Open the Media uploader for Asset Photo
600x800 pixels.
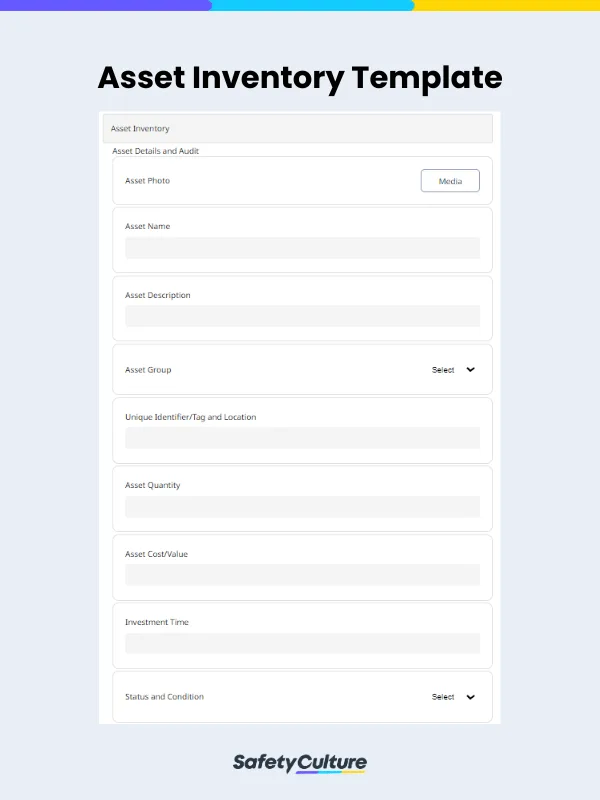click(x=449, y=181)
